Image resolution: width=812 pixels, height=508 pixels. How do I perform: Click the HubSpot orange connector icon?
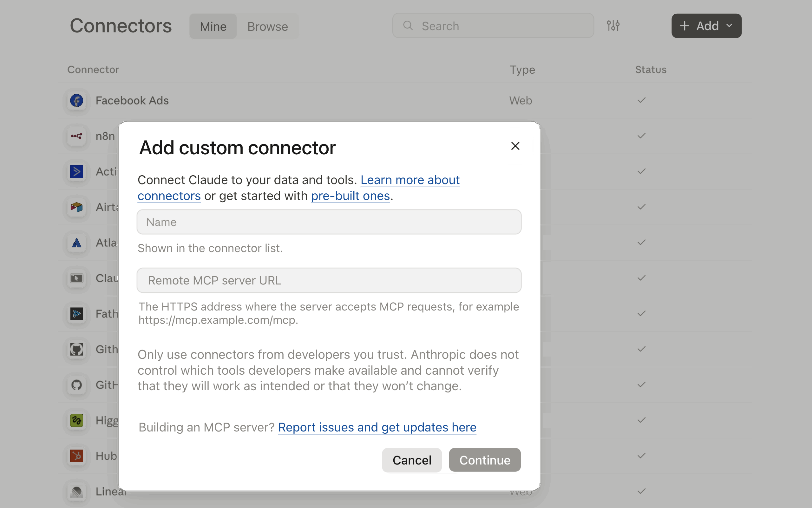[x=76, y=456]
